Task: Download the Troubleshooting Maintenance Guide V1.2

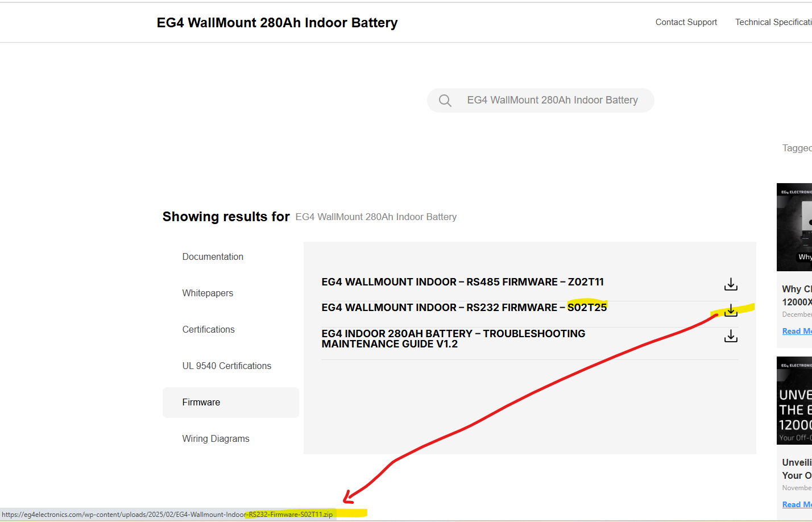Action: coord(731,337)
